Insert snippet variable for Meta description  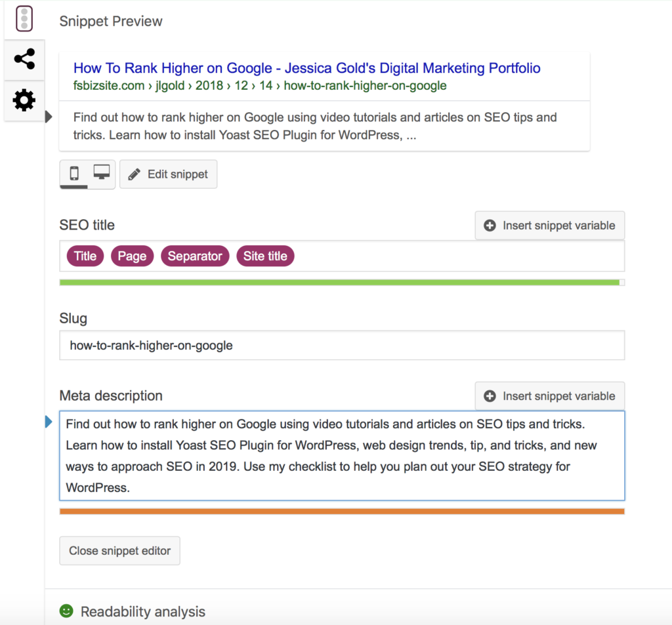pos(549,396)
